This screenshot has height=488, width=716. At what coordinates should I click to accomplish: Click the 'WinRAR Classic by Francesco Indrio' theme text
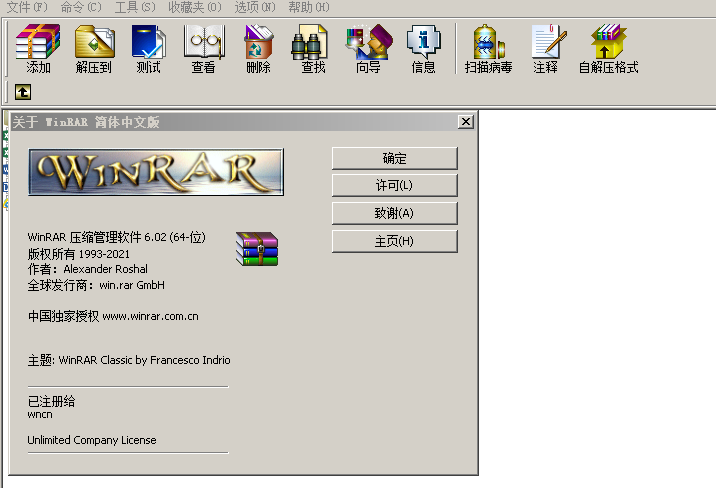point(144,360)
